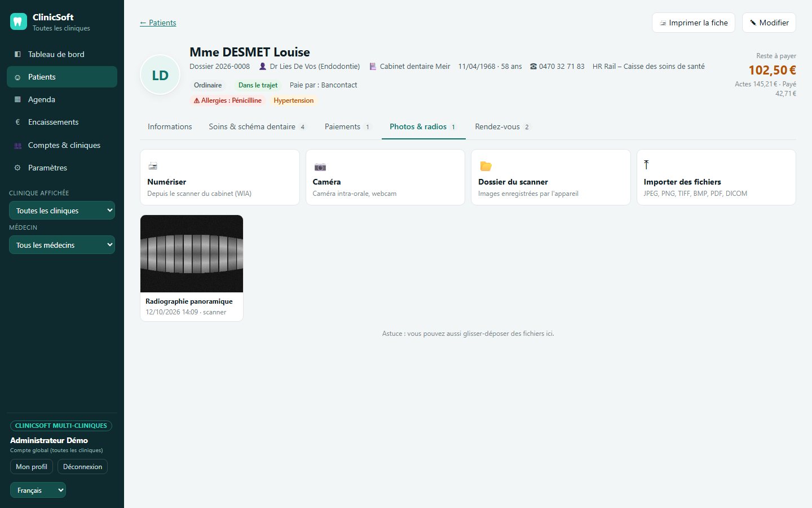Click the scanner icon on Numériser card
This screenshot has width=812, height=508.
pos(153,166)
